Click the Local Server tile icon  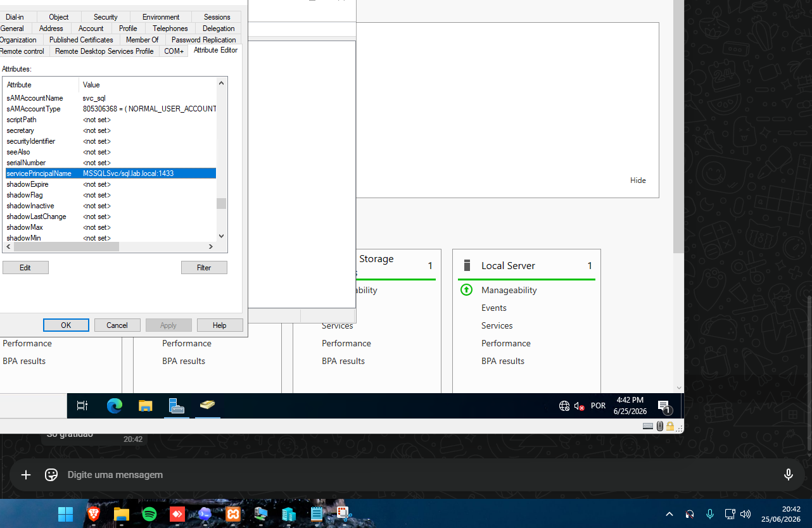(467, 265)
